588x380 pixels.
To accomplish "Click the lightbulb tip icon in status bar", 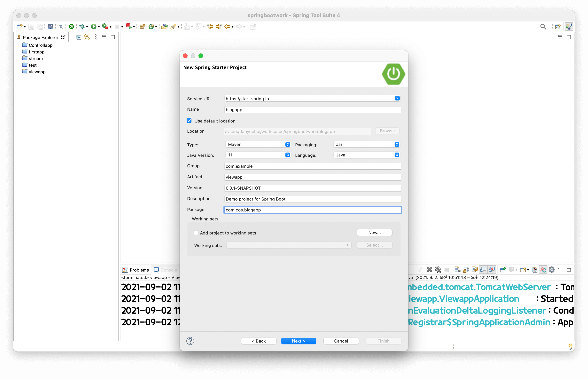I will (x=570, y=346).
